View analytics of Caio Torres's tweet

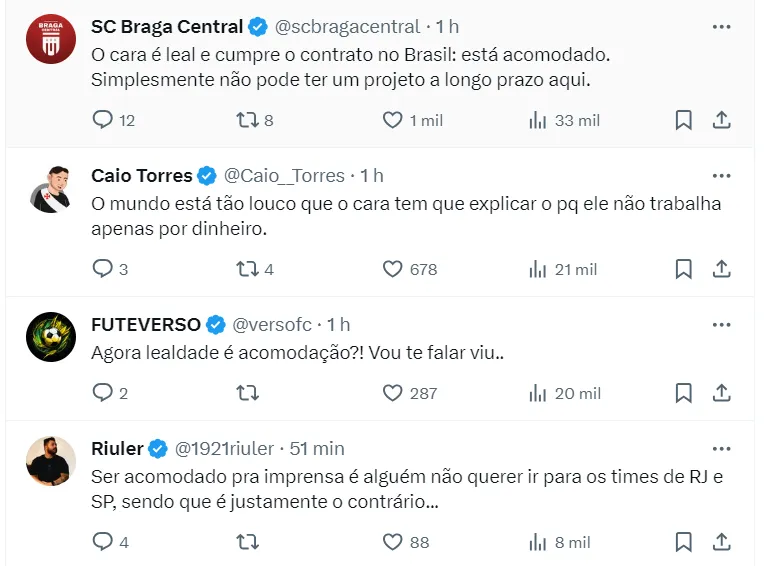[x=538, y=269]
